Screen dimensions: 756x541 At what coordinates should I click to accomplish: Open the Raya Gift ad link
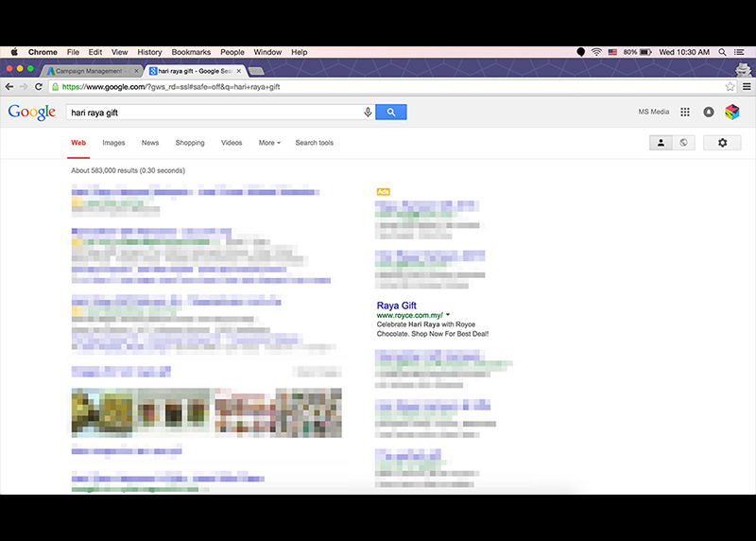tap(396, 305)
